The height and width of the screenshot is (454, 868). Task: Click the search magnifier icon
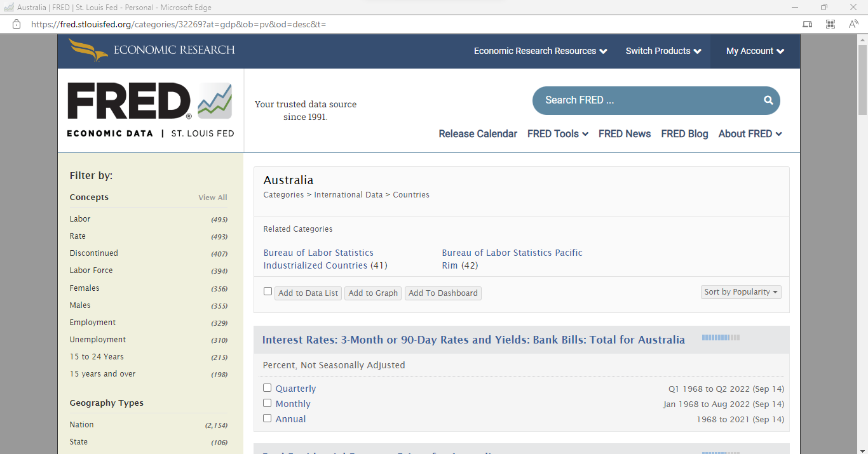[768, 100]
